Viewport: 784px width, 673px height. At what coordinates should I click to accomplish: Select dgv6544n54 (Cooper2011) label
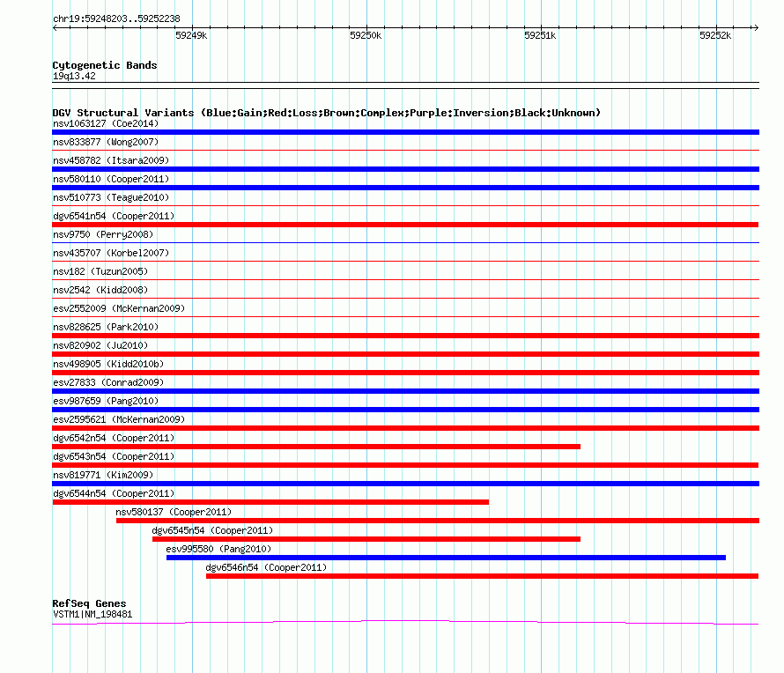[x=114, y=493]
